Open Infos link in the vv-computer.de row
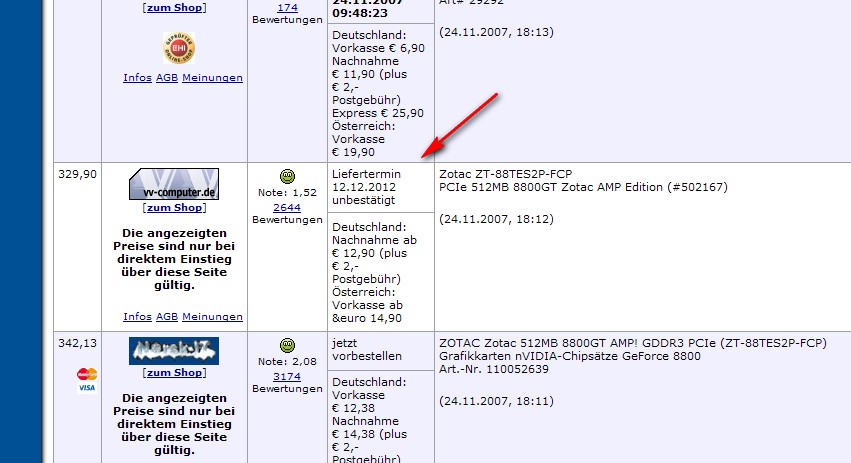Image resolution: width=851 pixels, height=463 pixels. [137, 316]
